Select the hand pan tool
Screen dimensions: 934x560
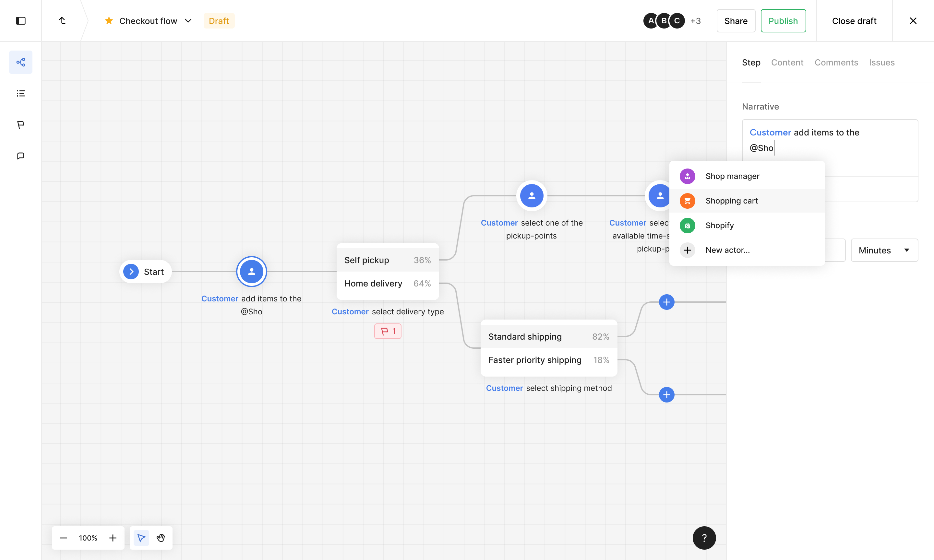(161, 538)
